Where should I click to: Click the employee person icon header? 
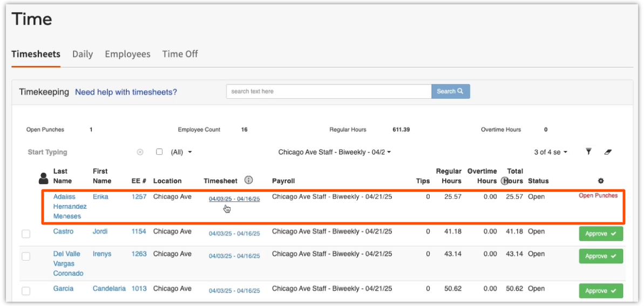click(44, 178)
